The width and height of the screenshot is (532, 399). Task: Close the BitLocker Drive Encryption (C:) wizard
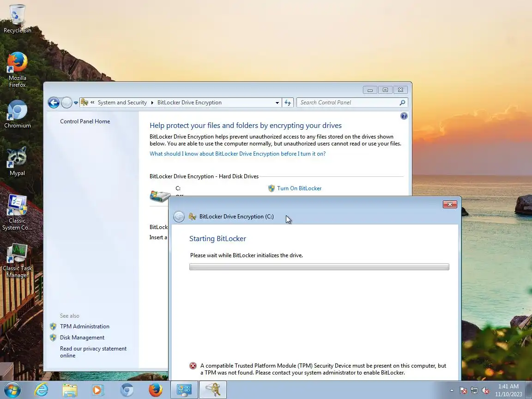(450, 204)
